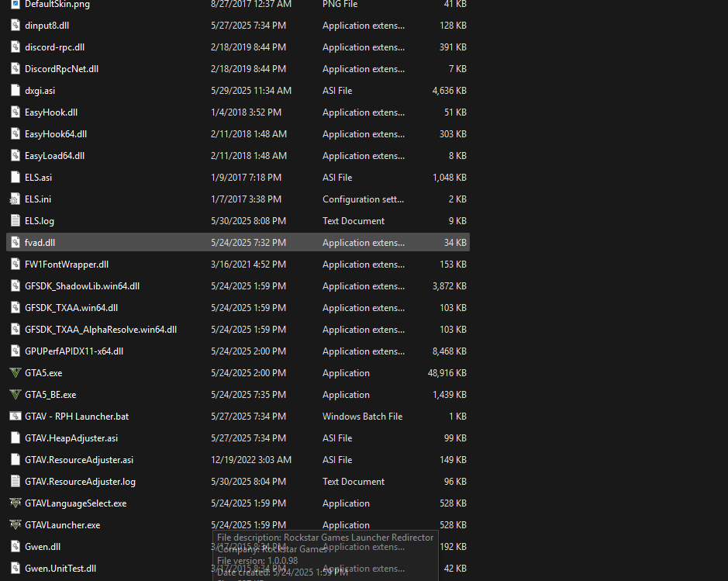Screen dimensions: 728x581
Task: Click the GTAVLauncher.exe application icon
Action: point(16,525)
